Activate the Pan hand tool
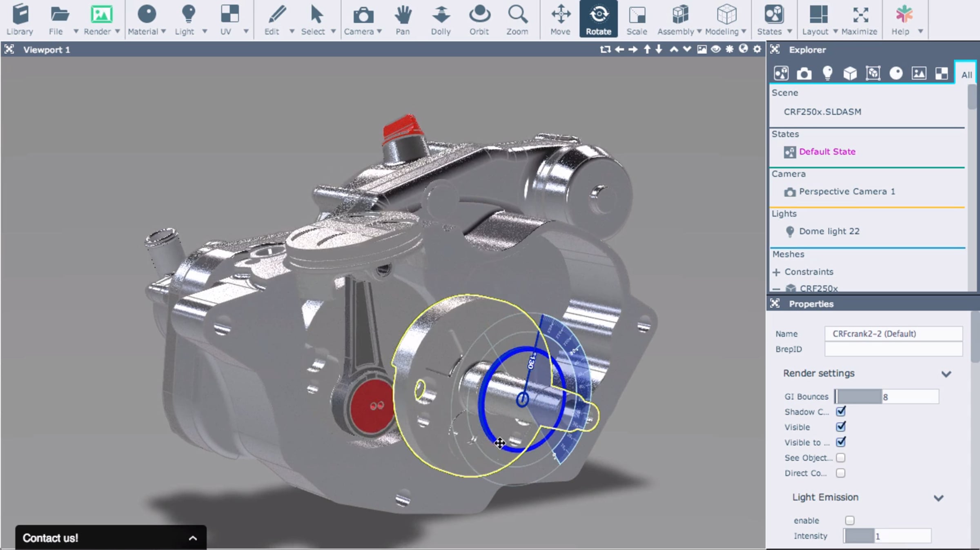This screenshot has width=980, height=550. click(x=403, y=19)
